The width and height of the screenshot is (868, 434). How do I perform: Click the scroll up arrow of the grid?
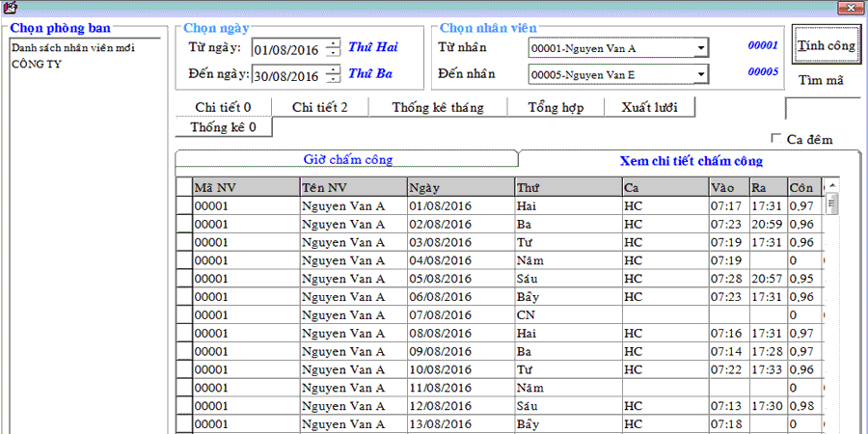831,184
